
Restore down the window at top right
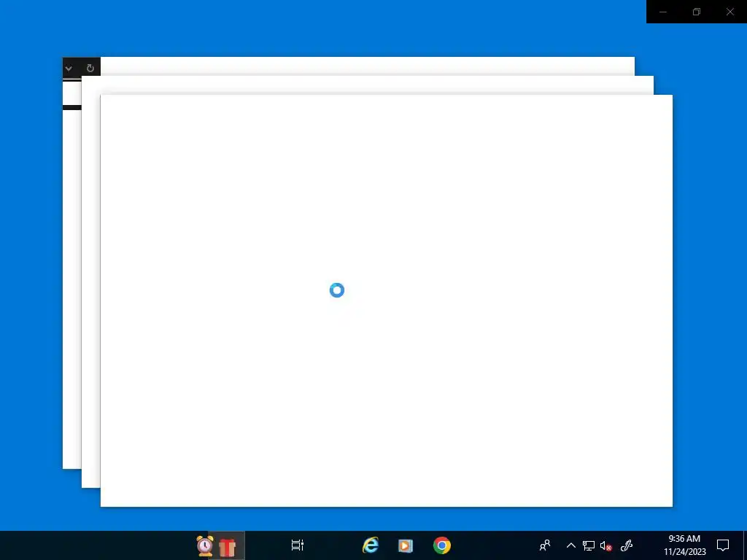(697, 12)
